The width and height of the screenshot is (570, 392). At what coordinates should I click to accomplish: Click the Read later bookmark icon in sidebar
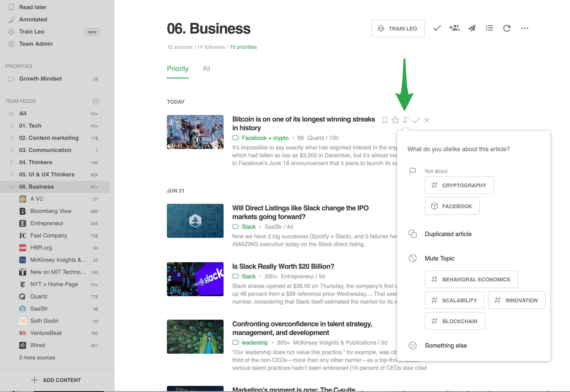pyautogui.click(x=11, y=7)
